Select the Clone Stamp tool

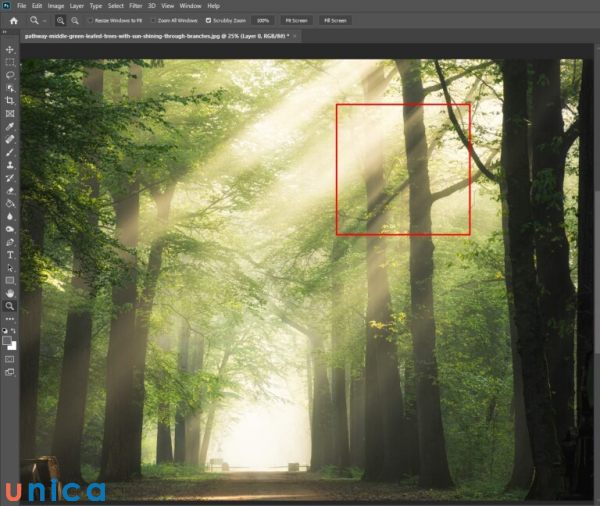(10, 165)
